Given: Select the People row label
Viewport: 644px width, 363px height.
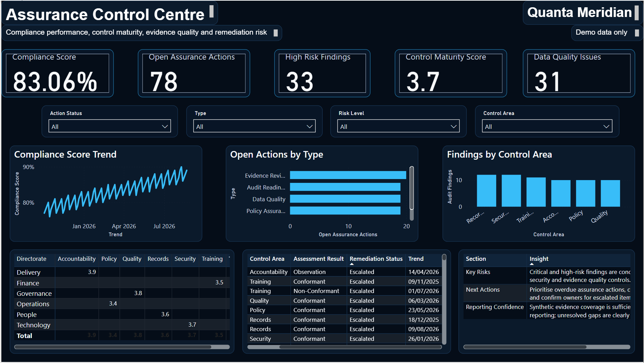Looking at the screenshot, I should pos(27,315).
